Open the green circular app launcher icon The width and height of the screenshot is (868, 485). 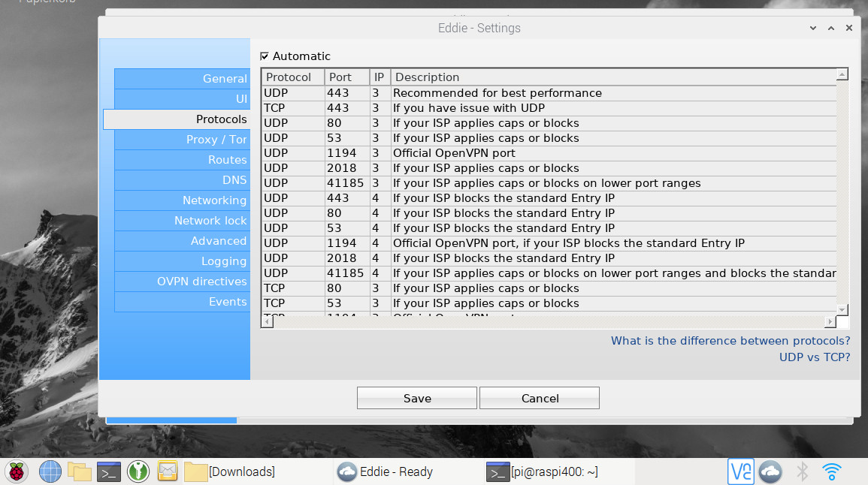[138, 471]
